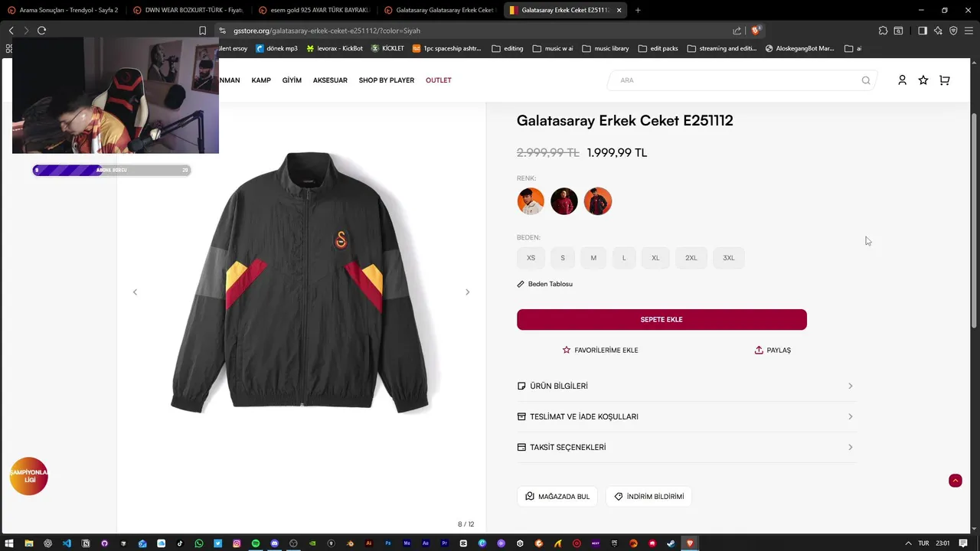This screenshot has height=551, width=980.
Task: Expand TESLİMAT VE İADE KOŞULLARI section
Action: [686, 417]
